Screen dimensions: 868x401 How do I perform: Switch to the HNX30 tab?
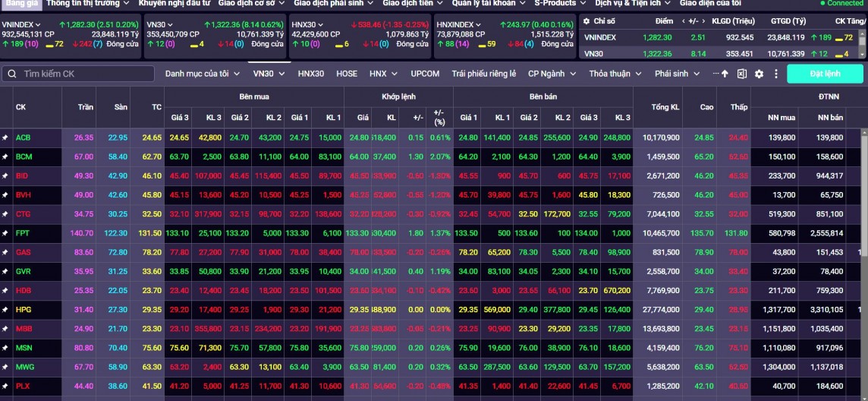tap(310, 74)
